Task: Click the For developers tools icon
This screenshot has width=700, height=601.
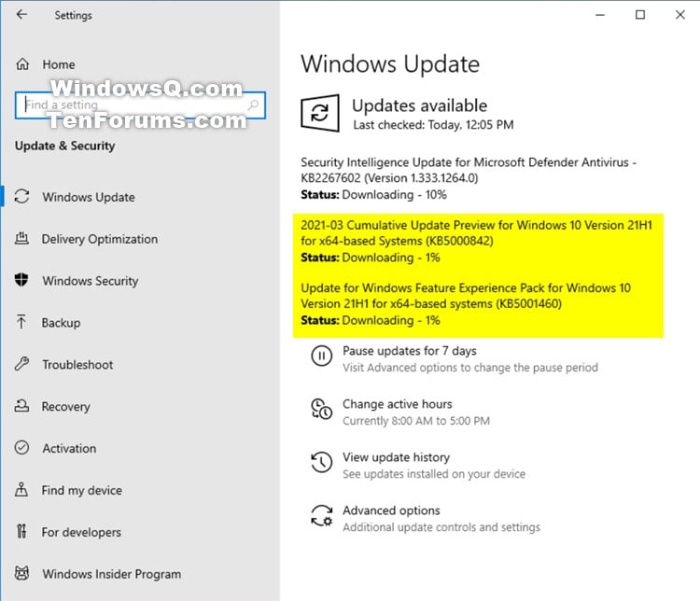Action: [21, 531]
